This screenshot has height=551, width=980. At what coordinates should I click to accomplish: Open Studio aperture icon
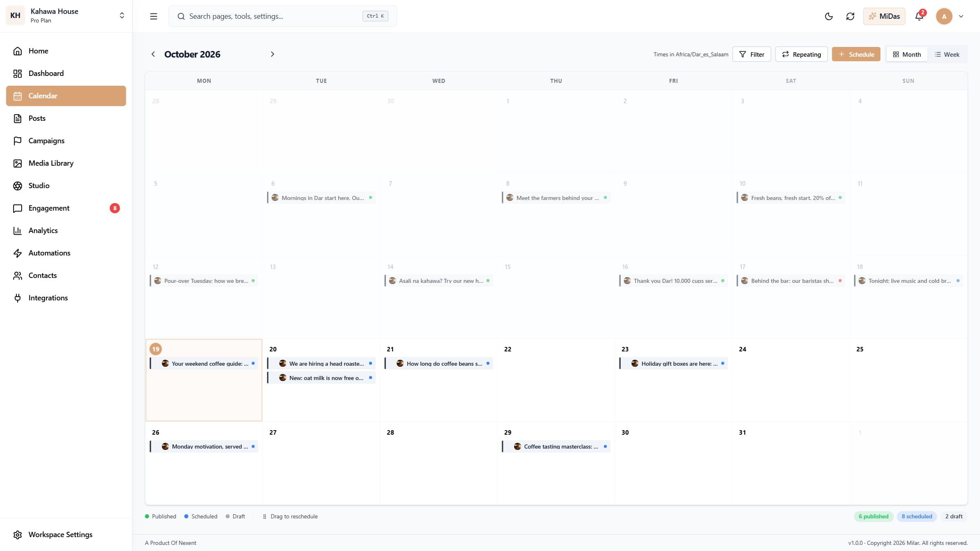tap(18, 186)
